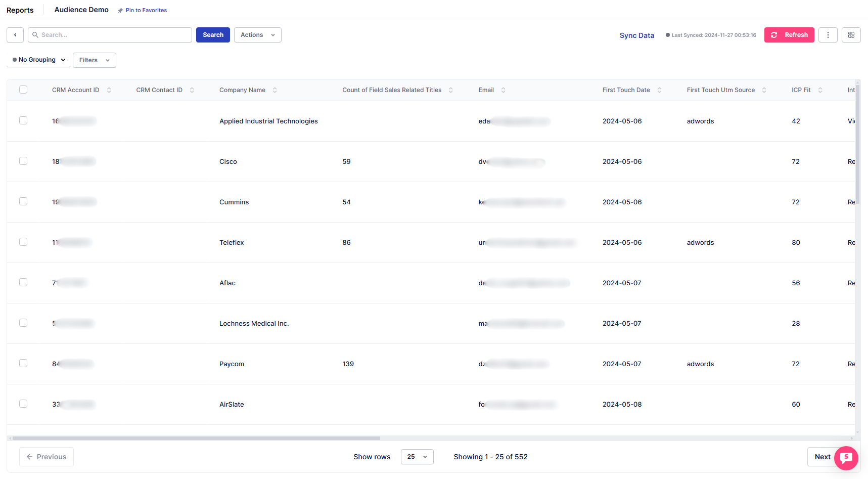Check the Aflac row checkbox

(23, 282)
